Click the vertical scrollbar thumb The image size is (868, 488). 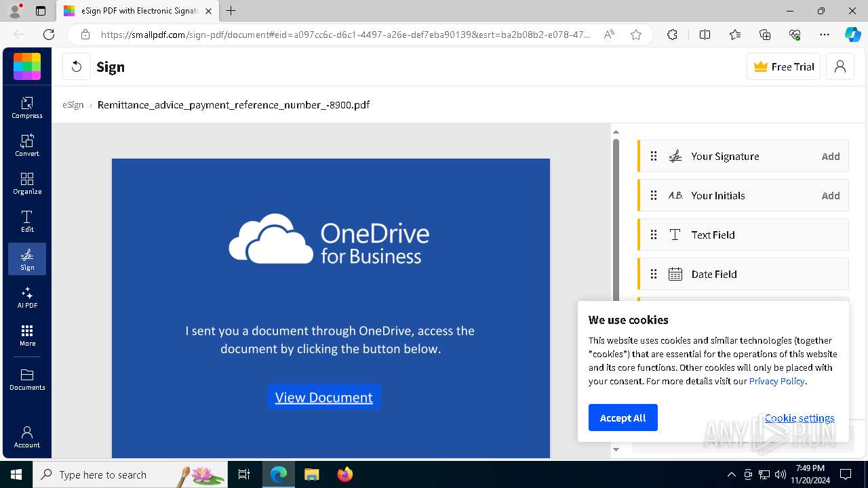[616, 220]
